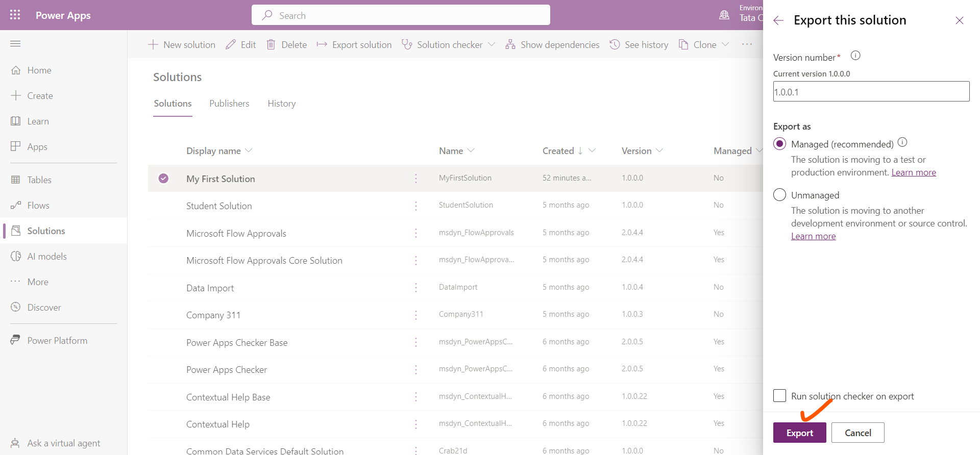Image resolution: width=980 pixels, height=455 pixels.
Task: Open Learn more link under Unmanaged
Action: click(x=813, y=236)
